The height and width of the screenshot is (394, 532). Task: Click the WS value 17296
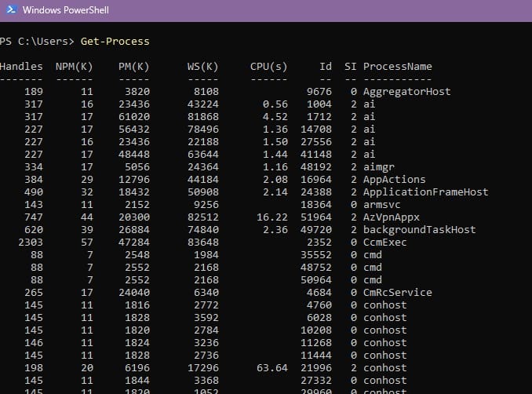click(x=203, y=368)
